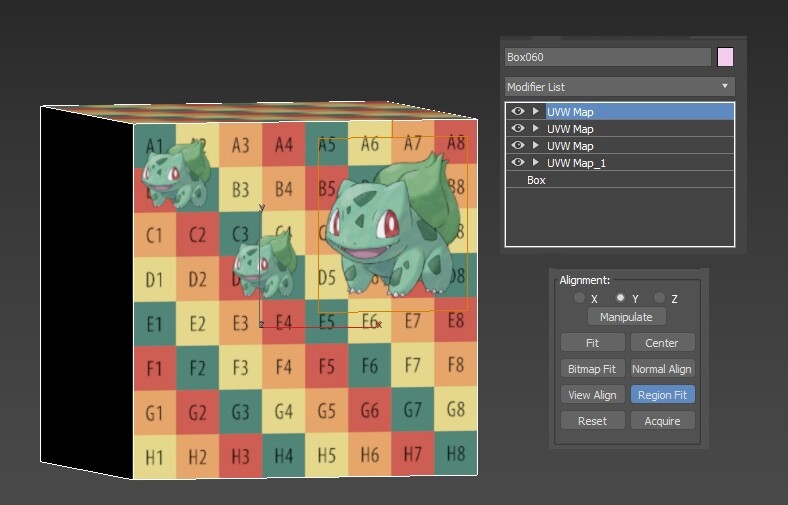This screenshot has width=788, height=505.
Task: Expand the selected UVW Map modifier arrow
Action: click(536, 112)
